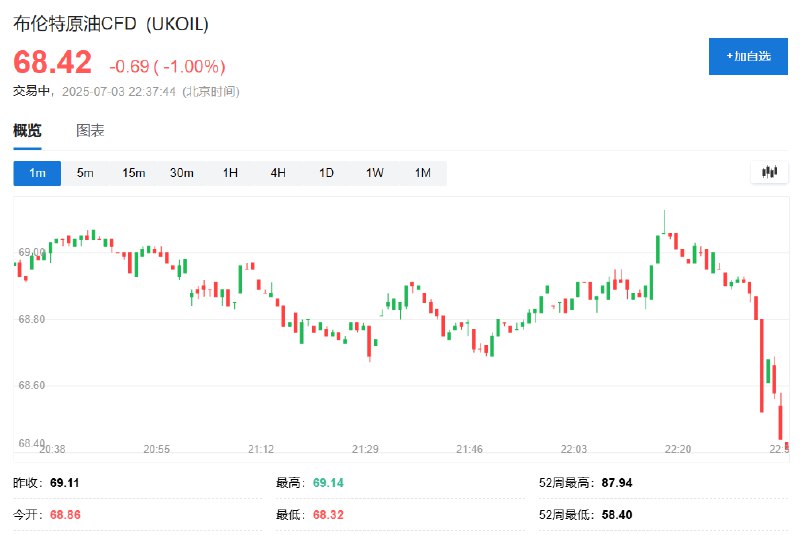Select the 4H timeframe

coord(278,173)
